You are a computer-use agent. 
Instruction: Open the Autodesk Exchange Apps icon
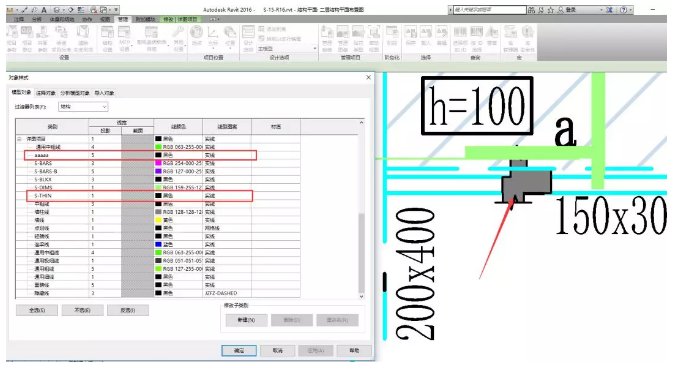609,10
